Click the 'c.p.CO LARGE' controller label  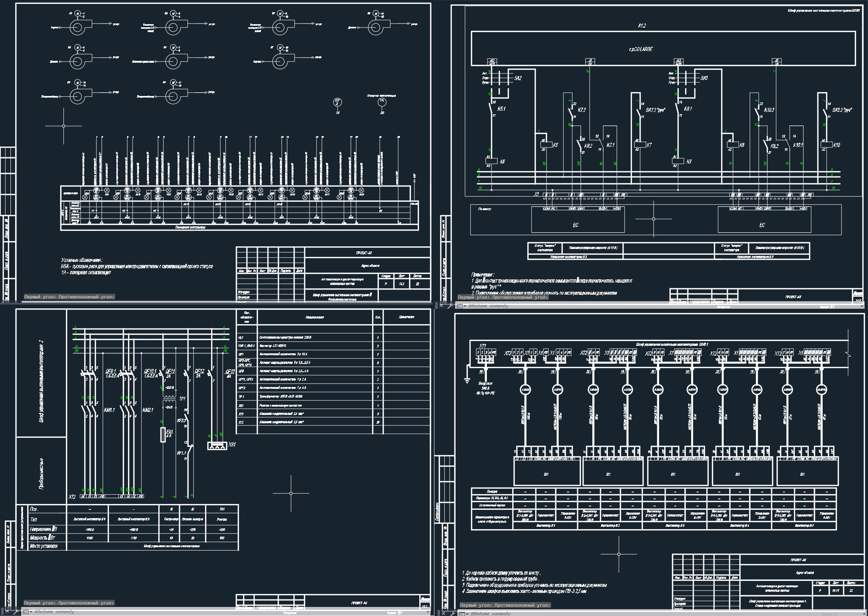641,49
